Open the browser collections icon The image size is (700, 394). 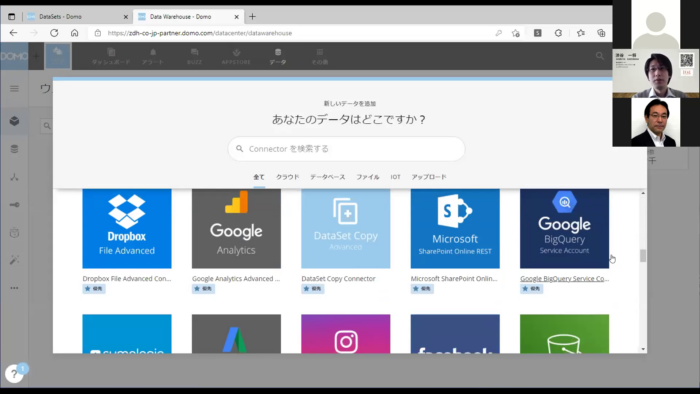[601, 33]
